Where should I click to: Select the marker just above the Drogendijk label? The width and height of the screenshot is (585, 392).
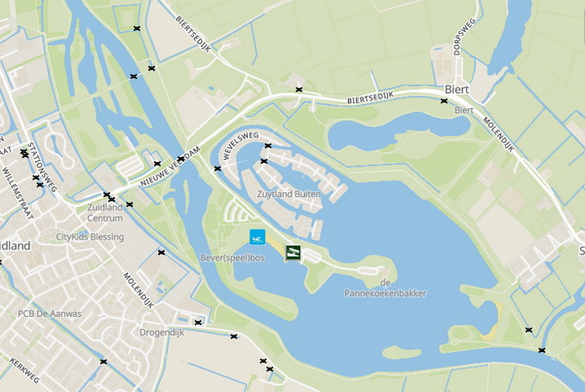pyautogui.click(x=198, y=322)
